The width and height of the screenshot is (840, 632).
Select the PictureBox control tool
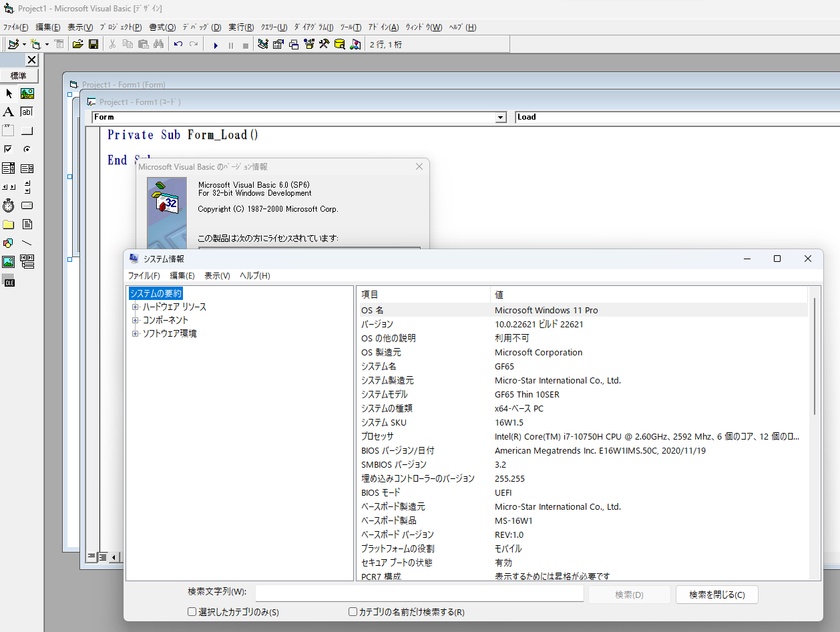click(27, 94)
